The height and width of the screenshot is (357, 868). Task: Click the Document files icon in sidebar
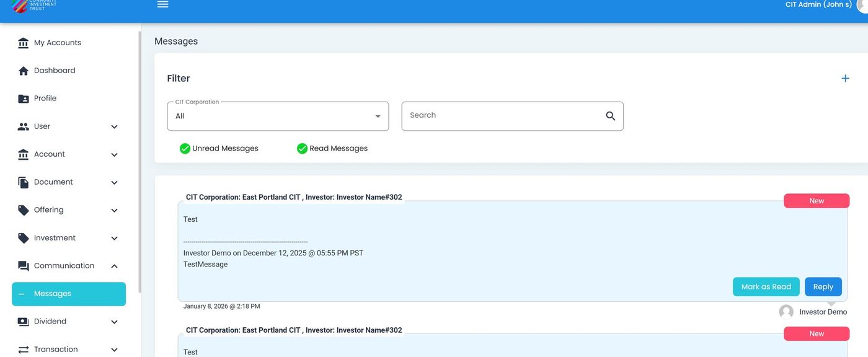pyautogui.click(x=24, y=182)
